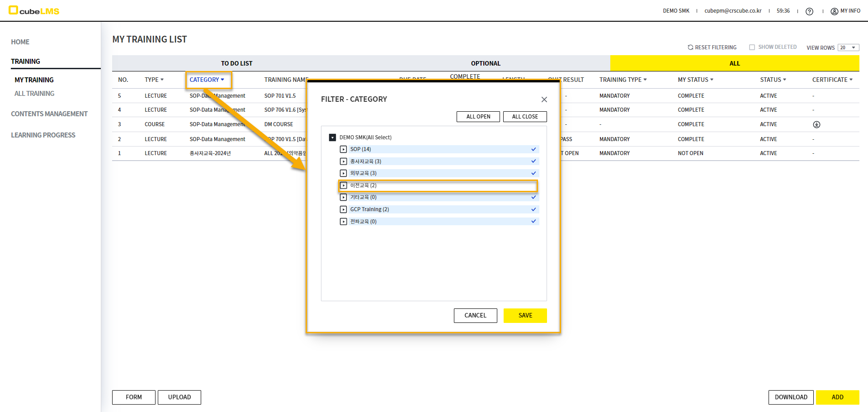Open the View Rows dropdown
868x412 pixels.
click(848, 47)
